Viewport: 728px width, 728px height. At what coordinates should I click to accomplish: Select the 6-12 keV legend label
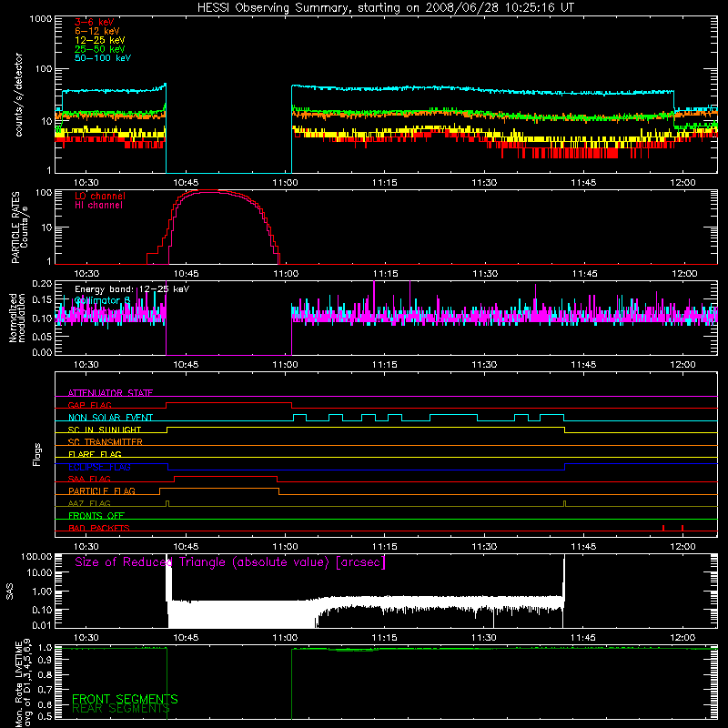coord(97,31)
